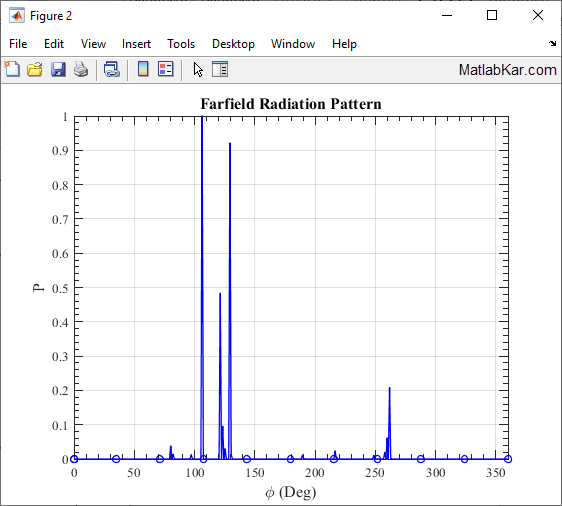Image resolution: width=562 pixels, height=506 pixels.
Task: Save the figure using the floppy icon
Action: [x=58, y=69]
